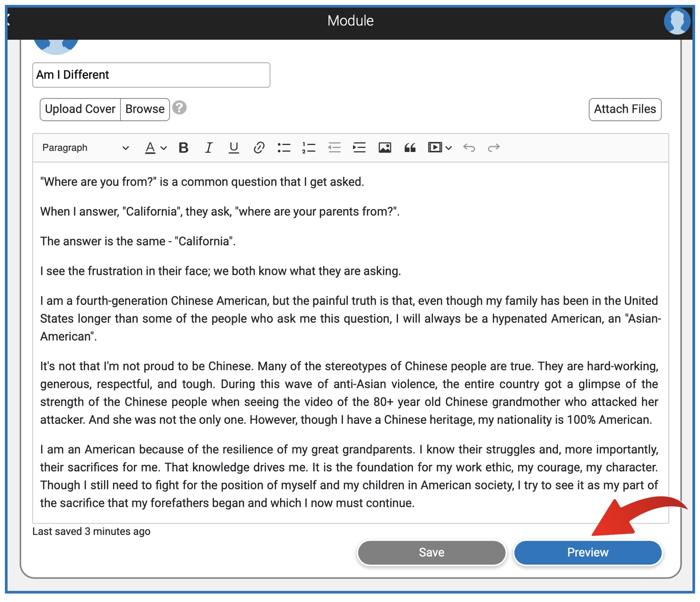Decrease indent of the paragraph
Viewport: 700px width, 602px height.
[334, 148]
